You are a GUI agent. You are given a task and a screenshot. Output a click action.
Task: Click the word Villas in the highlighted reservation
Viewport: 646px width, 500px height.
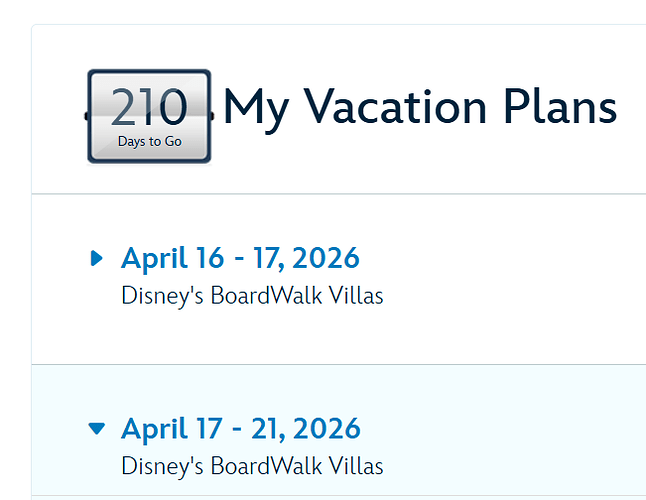[x=359, y=466]
